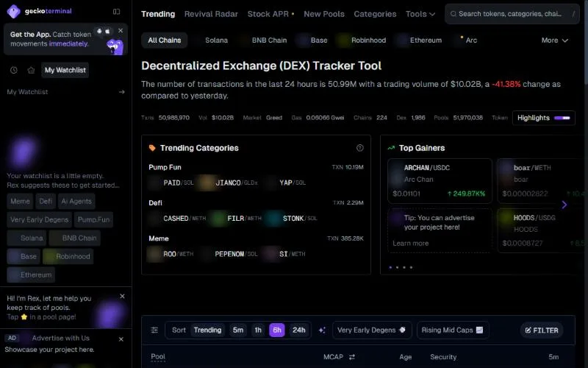Select the Base chip in sidebar

click(24, 256)
